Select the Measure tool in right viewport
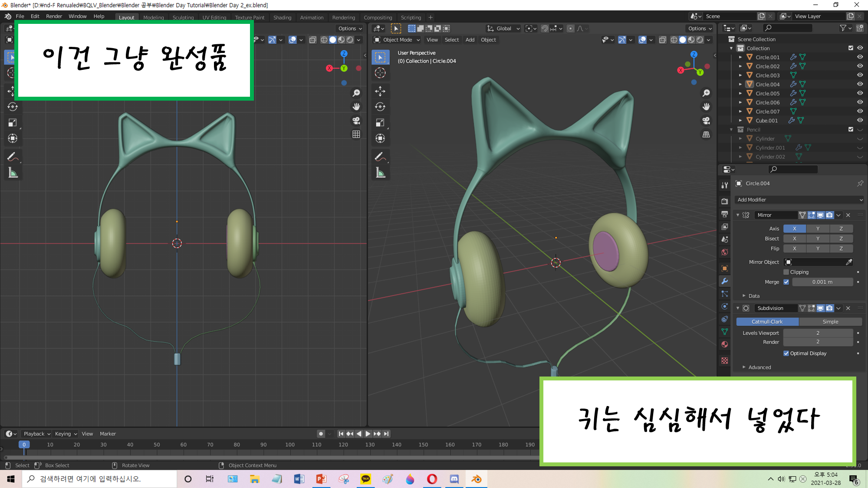This screenshot has height=488, width=868. (x=380, y=173)
